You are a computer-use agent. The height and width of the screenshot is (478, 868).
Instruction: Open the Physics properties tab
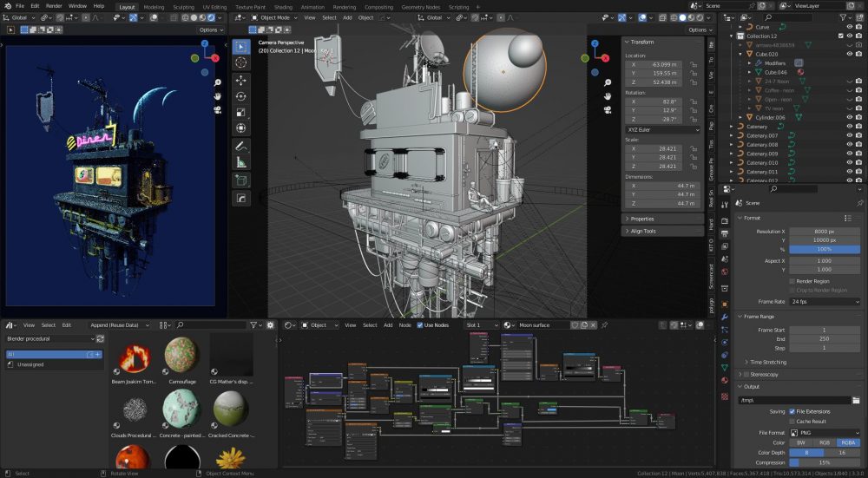click(725, 343)
